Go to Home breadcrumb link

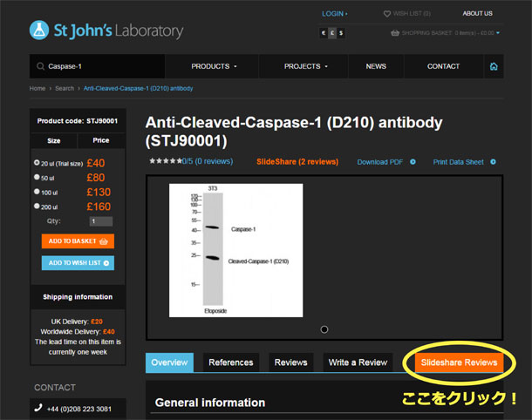[x=38, y=89]
